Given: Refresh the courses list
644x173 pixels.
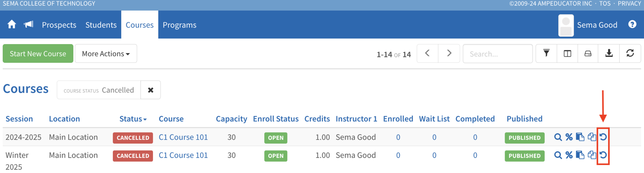Looking at the screenshot, I should (630, 53).
